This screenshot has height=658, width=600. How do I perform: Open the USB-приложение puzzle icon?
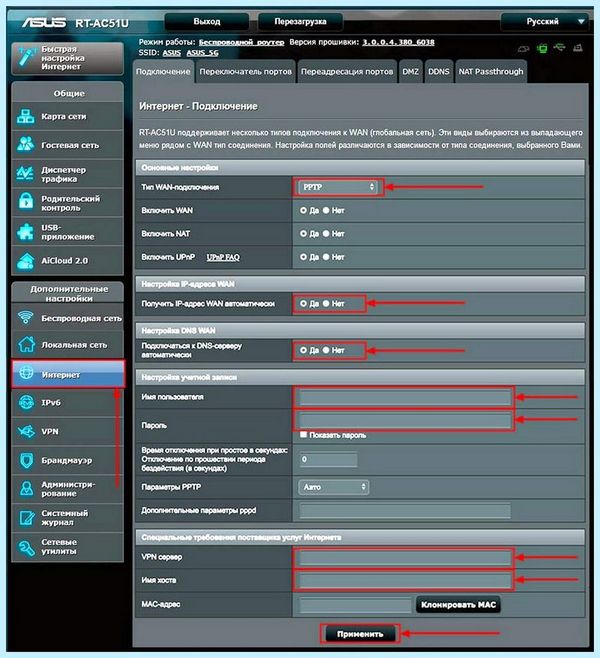coord(26,232)
